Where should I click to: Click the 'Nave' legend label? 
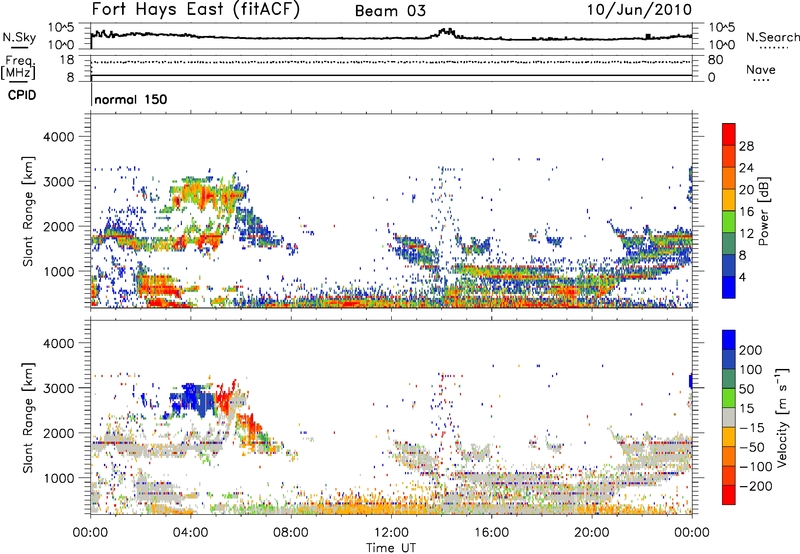[760, 69]
